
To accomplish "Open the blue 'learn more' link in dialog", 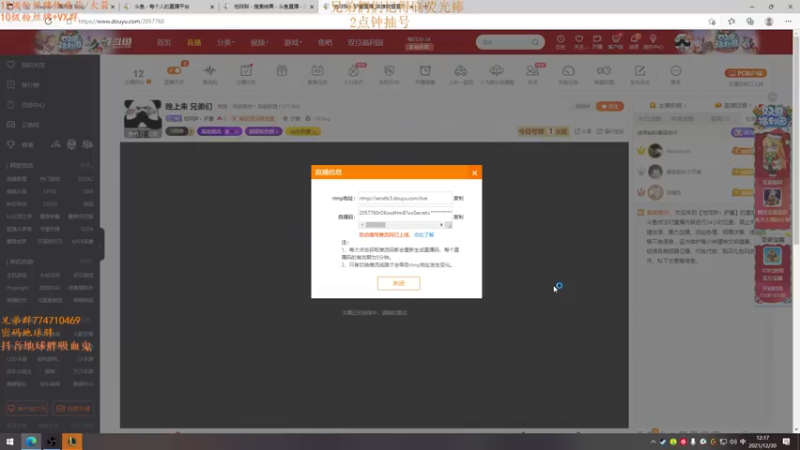I will click(x=423, y=235).
